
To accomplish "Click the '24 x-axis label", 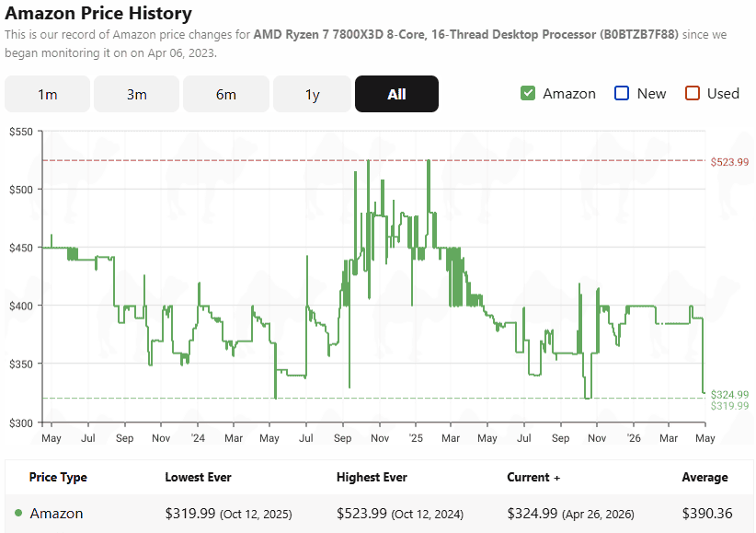I will point(198,438).
